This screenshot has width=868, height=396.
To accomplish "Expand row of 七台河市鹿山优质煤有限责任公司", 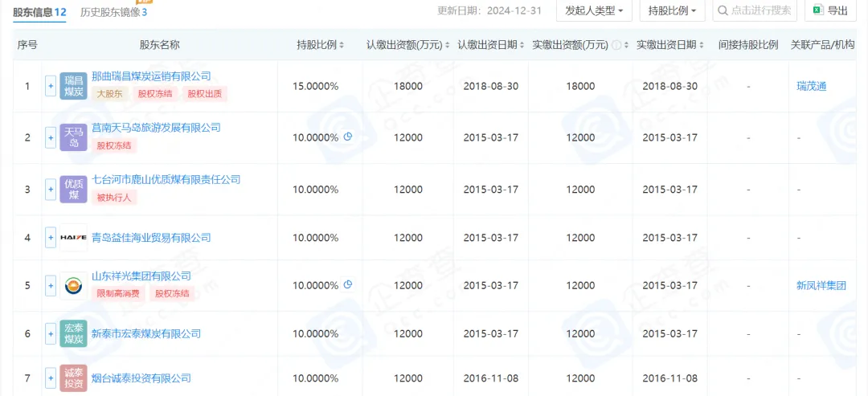I will coord(51,189).
